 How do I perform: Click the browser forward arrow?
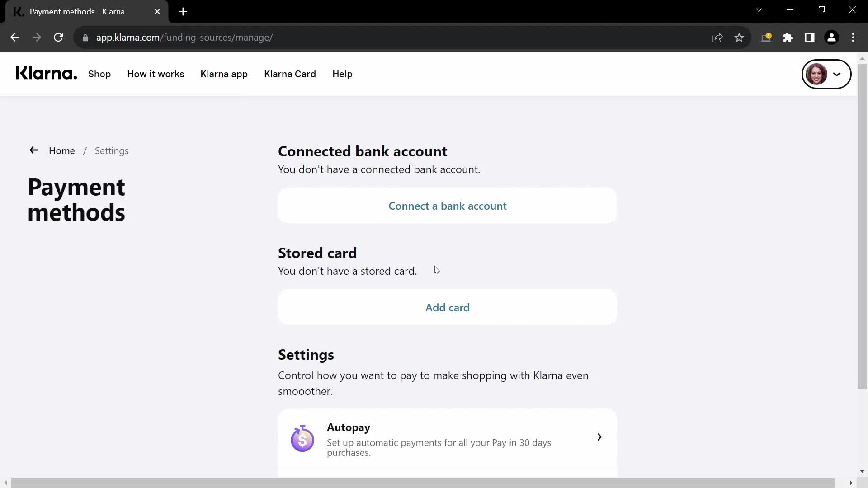pyautogui.click(x=37, y=38)
